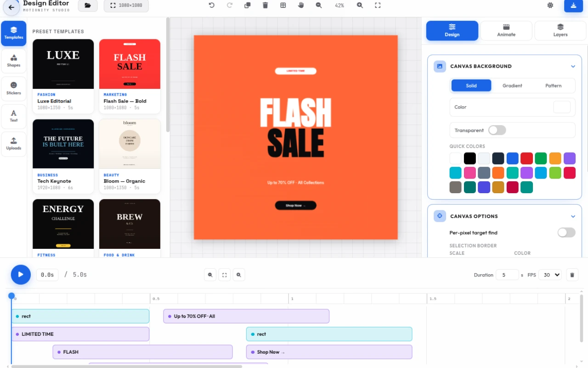The height and width of the screenshot is (368, 588).
Task: Toggle the Transparent background switch
Action: point(497,130)
